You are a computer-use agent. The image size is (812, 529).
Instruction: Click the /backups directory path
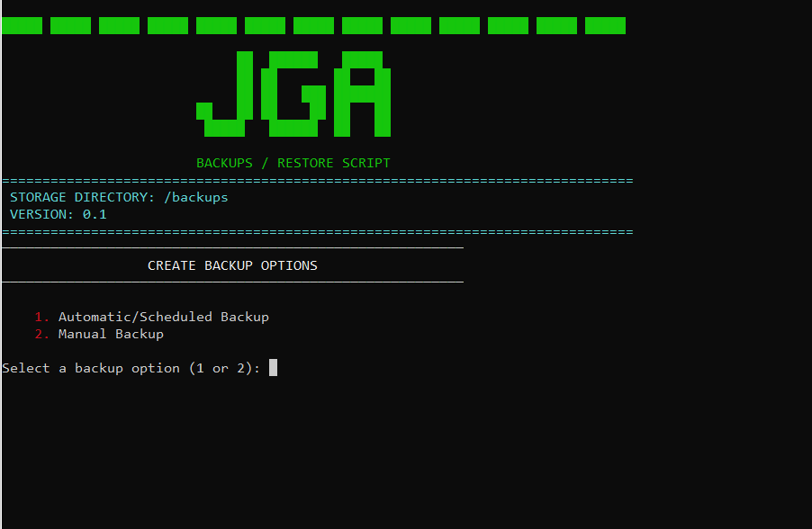196,197
